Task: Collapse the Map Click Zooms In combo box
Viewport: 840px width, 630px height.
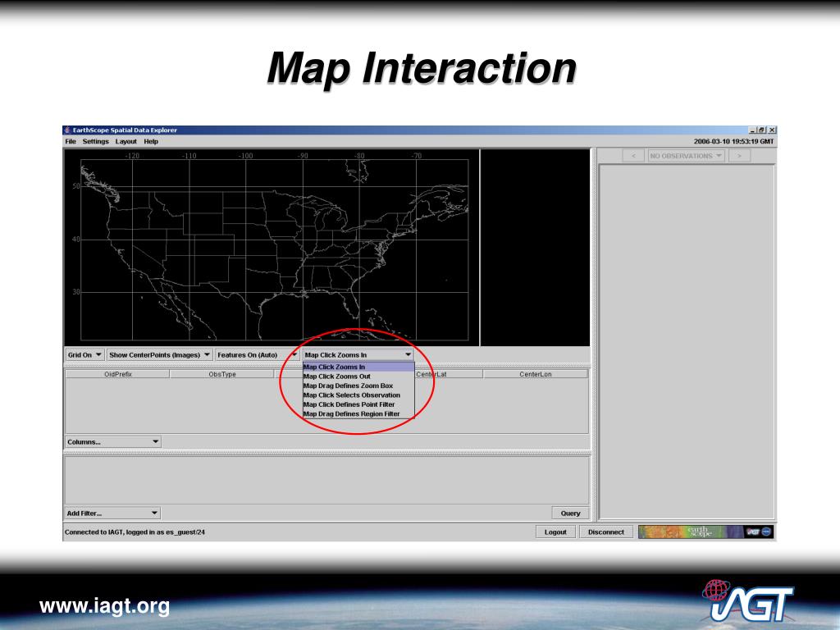Action: pos(358,354)
